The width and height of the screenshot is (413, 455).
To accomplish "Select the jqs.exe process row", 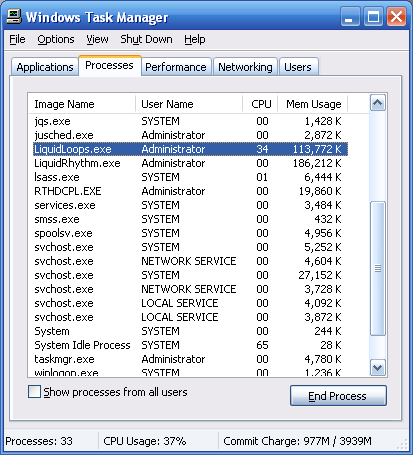I will 191,121.
